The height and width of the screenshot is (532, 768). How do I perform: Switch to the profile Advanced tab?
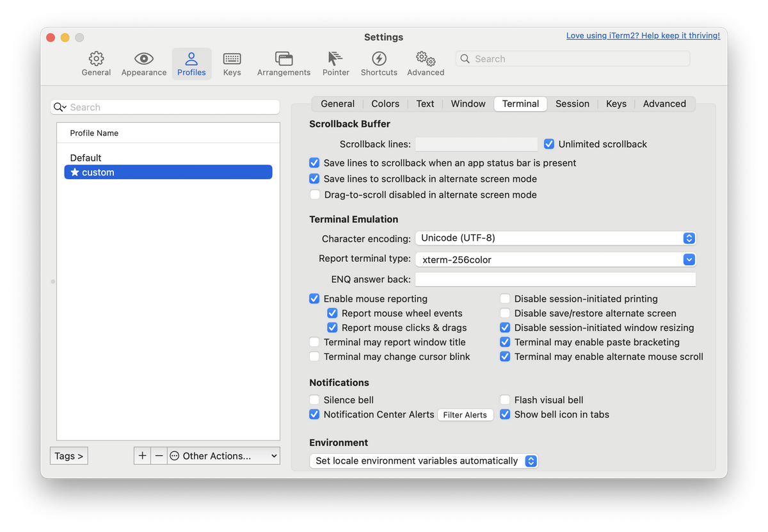pos(664,104)
